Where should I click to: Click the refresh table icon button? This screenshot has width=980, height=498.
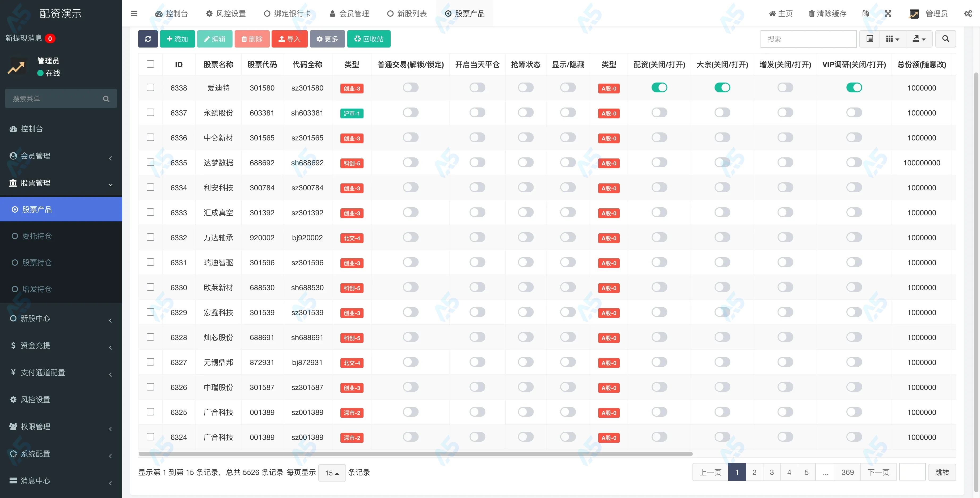tap(147, 39)
